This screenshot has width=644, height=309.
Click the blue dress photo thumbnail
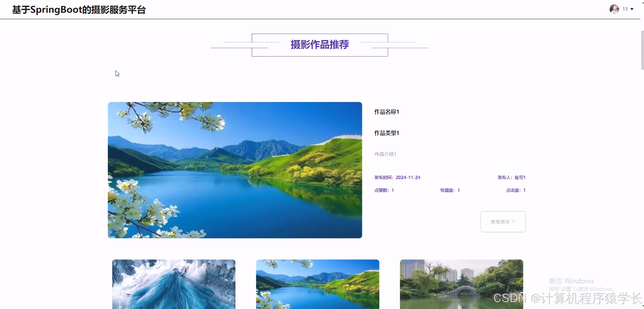173,284
